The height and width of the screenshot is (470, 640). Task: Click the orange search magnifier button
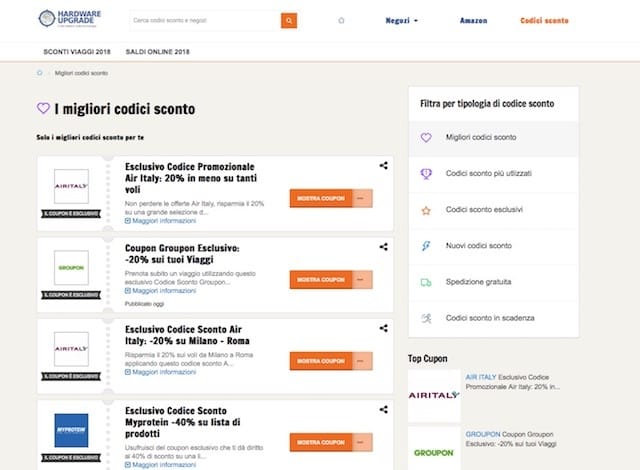(x=289, y=20)
